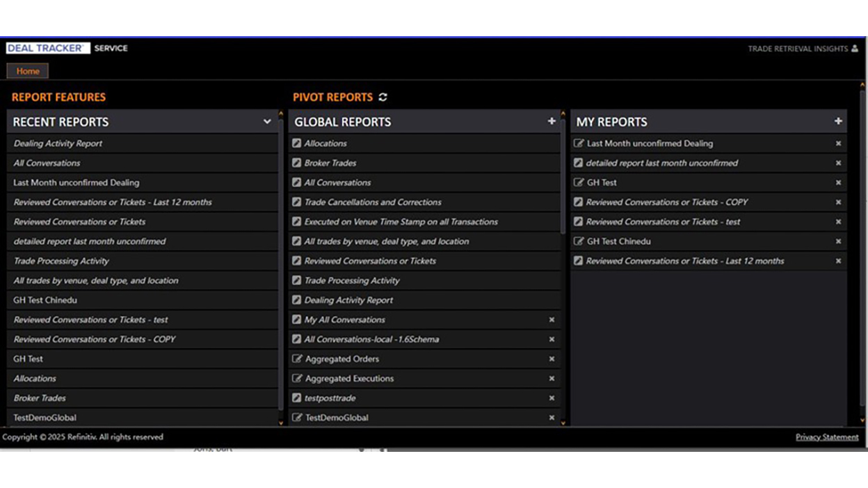This screenshot has width=868, height=488.
Task: Open the Privacy Statement link
Action: pyautogui.click(x=827, y=437)
